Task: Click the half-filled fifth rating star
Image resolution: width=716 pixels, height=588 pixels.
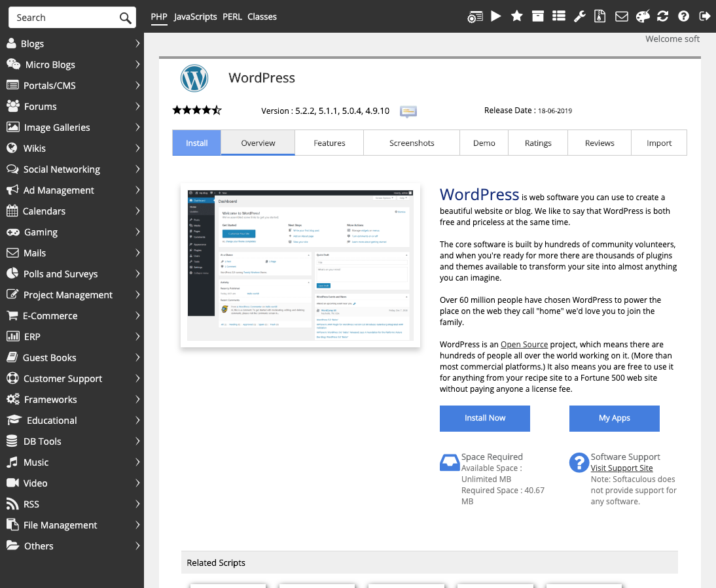Action: (x=216, y=110)
